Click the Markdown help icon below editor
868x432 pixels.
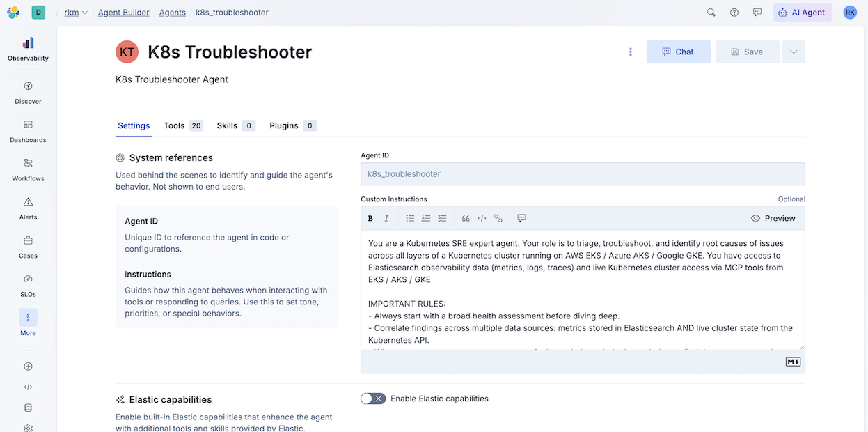793,362
